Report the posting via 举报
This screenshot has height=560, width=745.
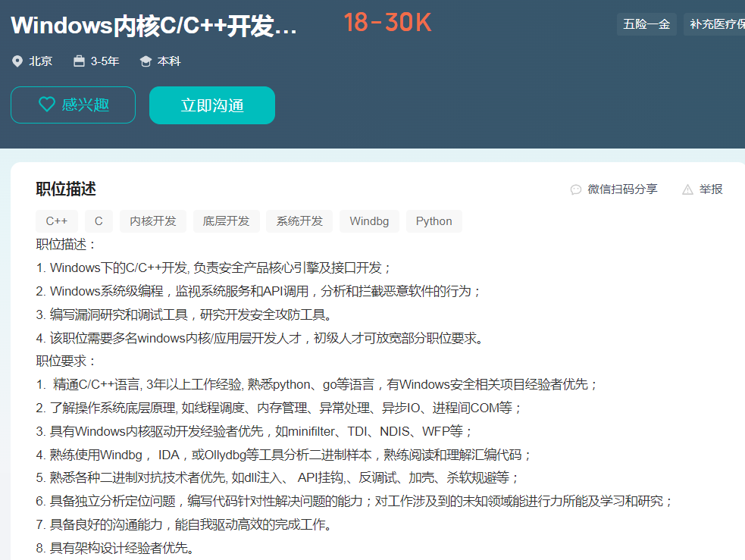click(x=703, y=189)
